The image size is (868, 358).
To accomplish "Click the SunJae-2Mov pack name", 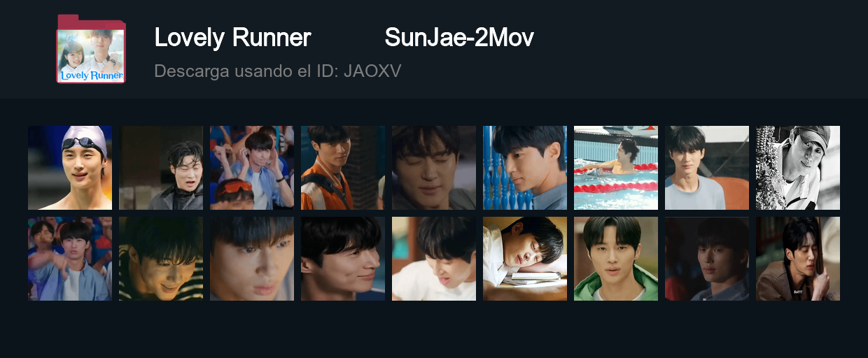I will pyautogui.click(x=459, y=38).
